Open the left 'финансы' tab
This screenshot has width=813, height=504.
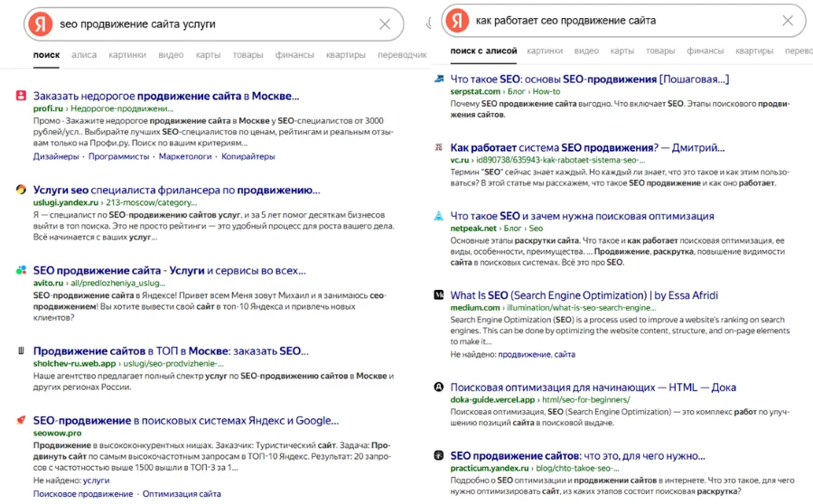coord(294,54)
